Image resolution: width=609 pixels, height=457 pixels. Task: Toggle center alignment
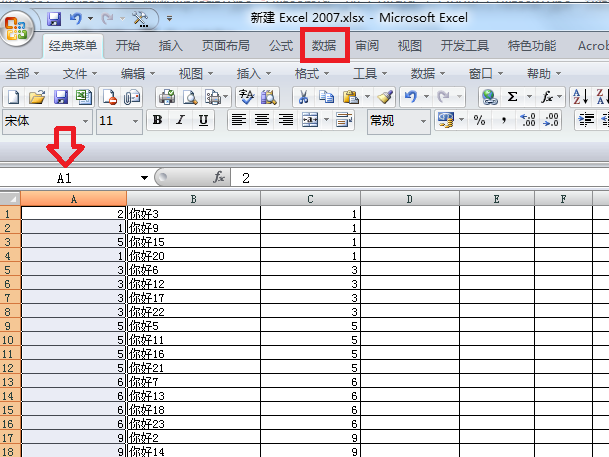(x=262, y=120)
